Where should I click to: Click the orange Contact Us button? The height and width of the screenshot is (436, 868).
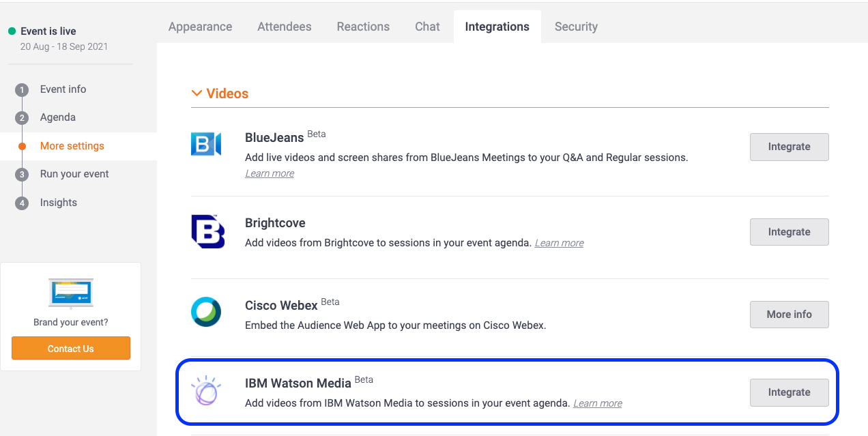(71, 348)
